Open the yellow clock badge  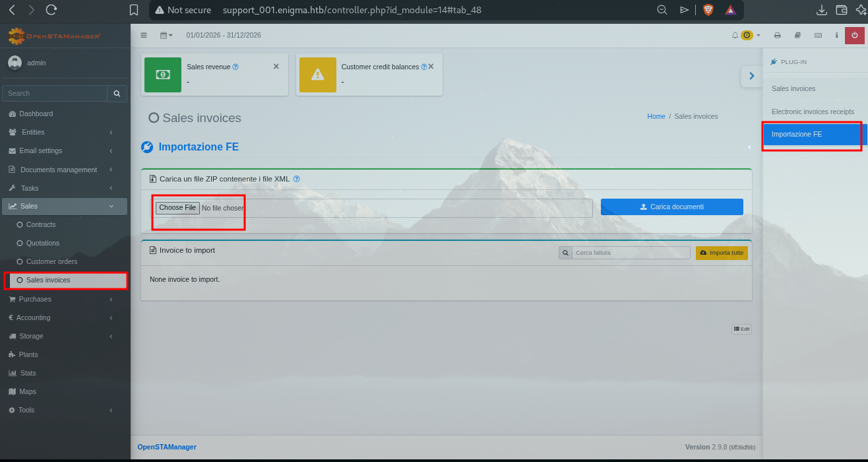[x=747, y=35]
